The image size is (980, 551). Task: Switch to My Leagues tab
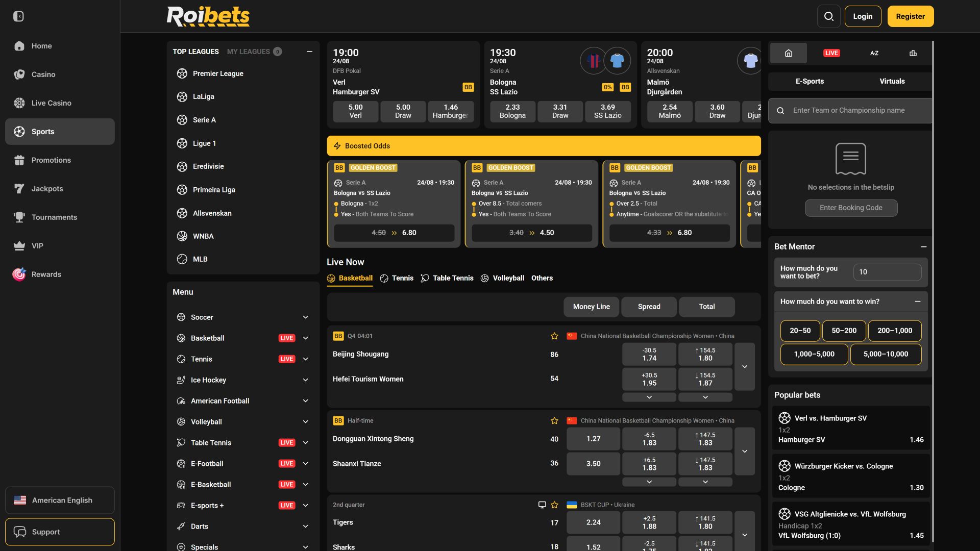254,52
